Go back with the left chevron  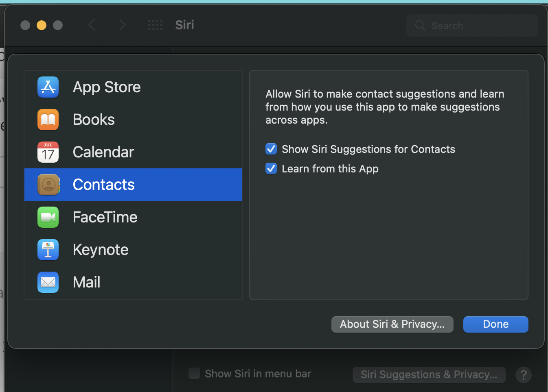92,25
